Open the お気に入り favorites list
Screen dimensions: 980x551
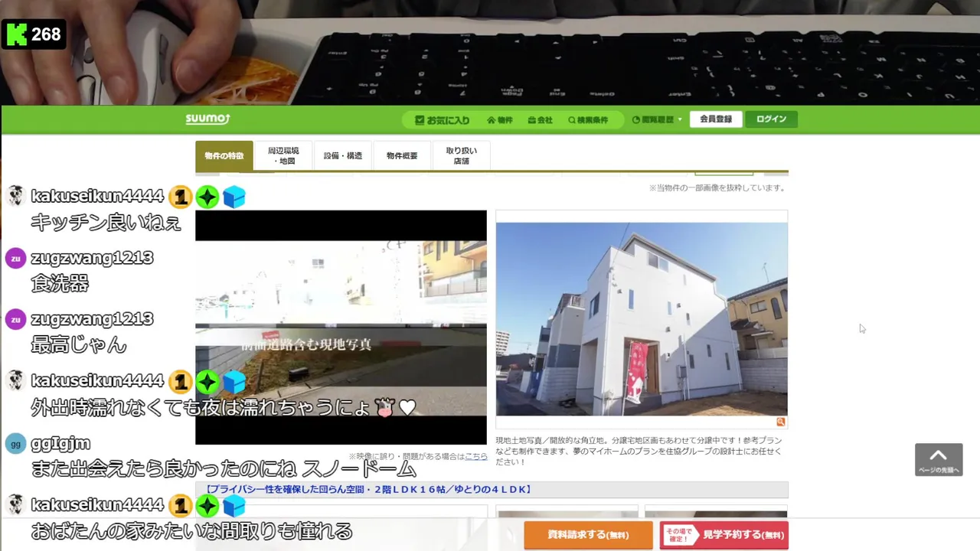(x=443, y=120)
